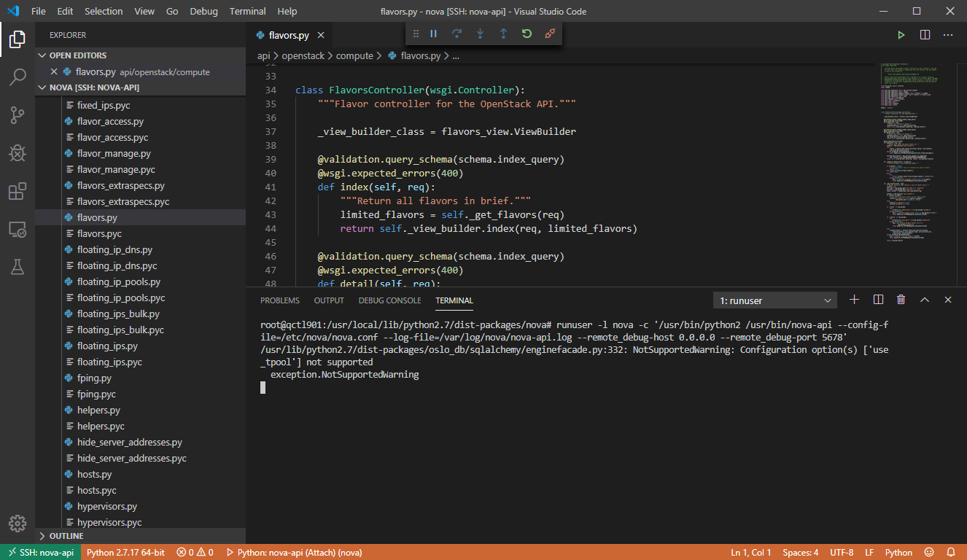Screen dimensions: 967x560
Task: Open the terminal selector dropdown 1: runuser
Action: pyautogui.click(x=775, y=300)
